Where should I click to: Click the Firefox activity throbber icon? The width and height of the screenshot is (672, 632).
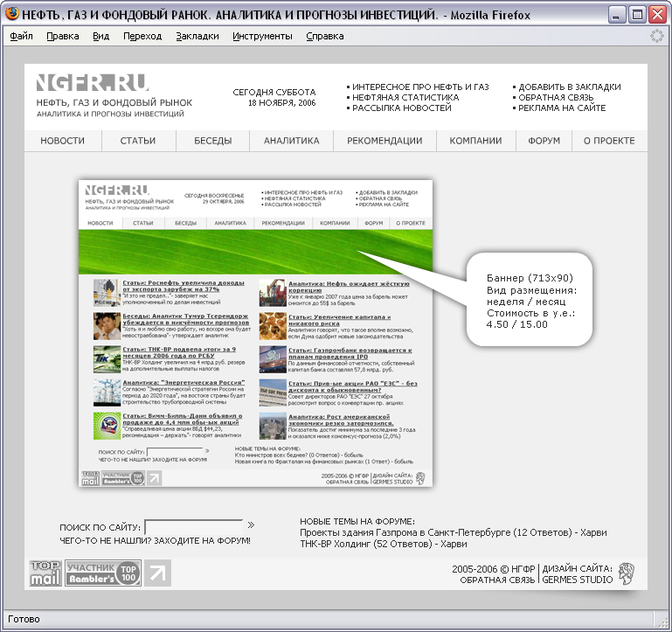pos(656,36)
